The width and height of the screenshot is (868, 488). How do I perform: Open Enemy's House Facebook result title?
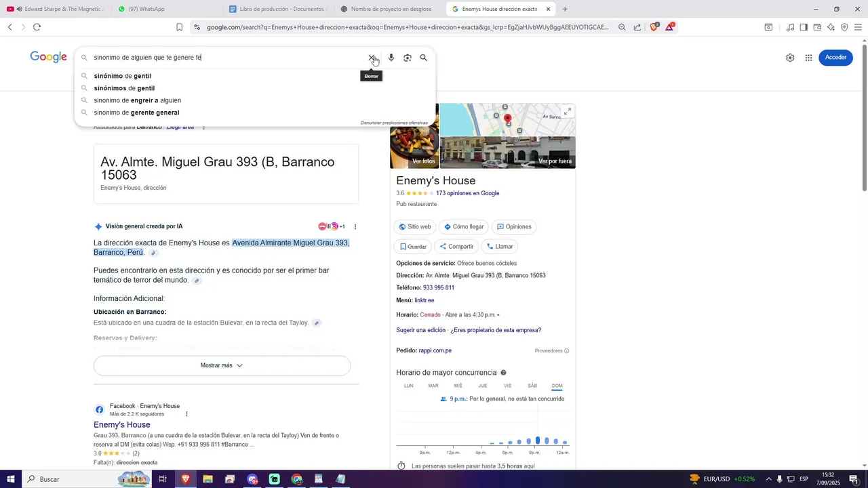click(x=122, y=425)
